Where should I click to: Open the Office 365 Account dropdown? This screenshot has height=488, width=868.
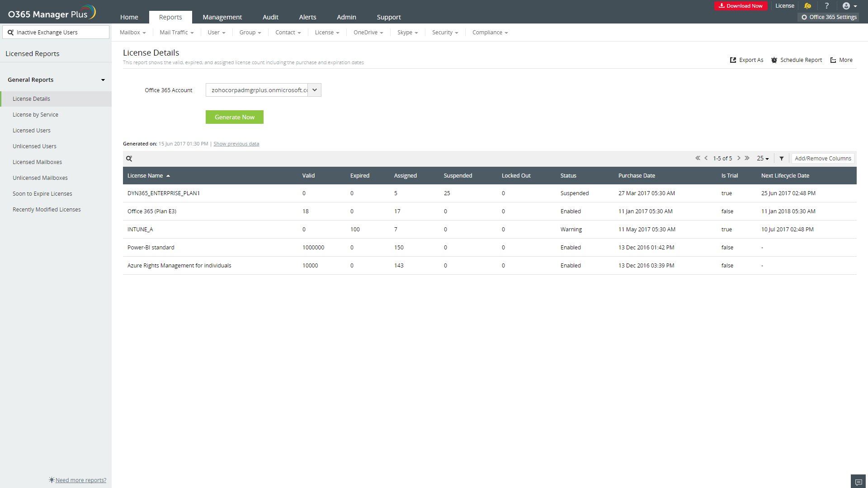(x=263, y=90)
